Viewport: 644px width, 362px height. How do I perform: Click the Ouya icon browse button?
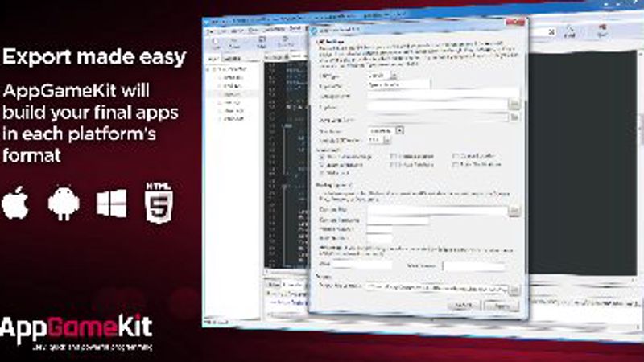pyautogui.click(x=514, y=117)
